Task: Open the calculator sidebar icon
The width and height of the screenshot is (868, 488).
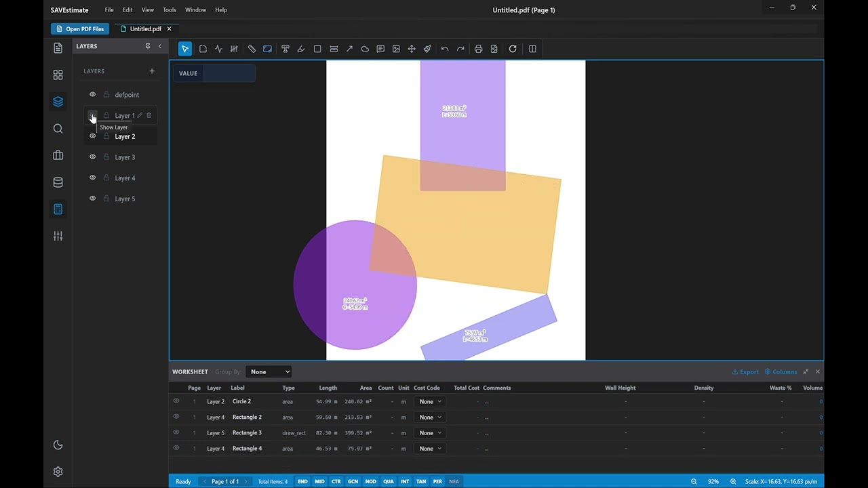Action: 58,209
